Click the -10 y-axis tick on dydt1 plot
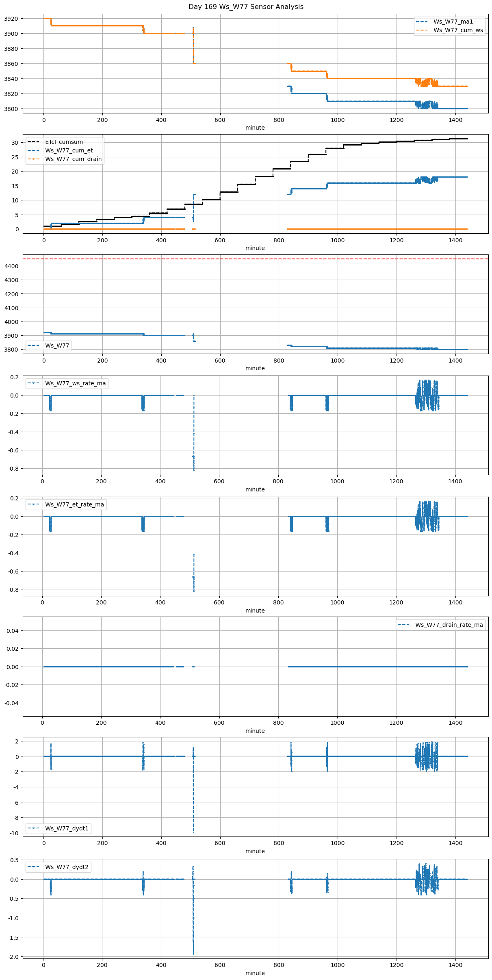Image resolution: width=492 pixels, height=980 pixels. 14,833
